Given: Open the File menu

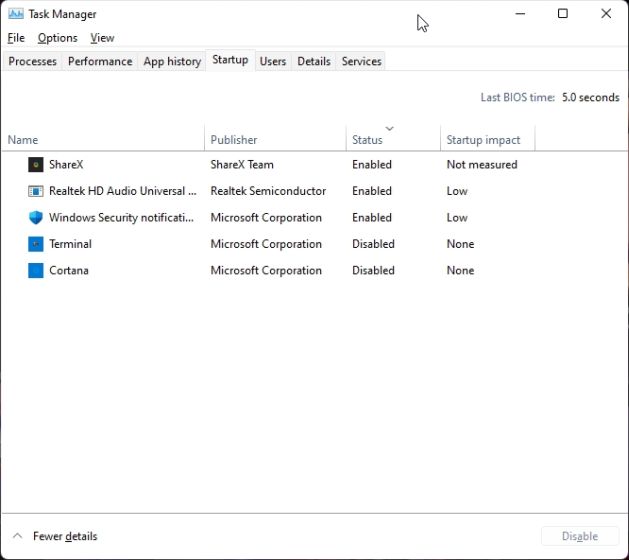Looking at the screenshot, I should click(x=16, y=38).
